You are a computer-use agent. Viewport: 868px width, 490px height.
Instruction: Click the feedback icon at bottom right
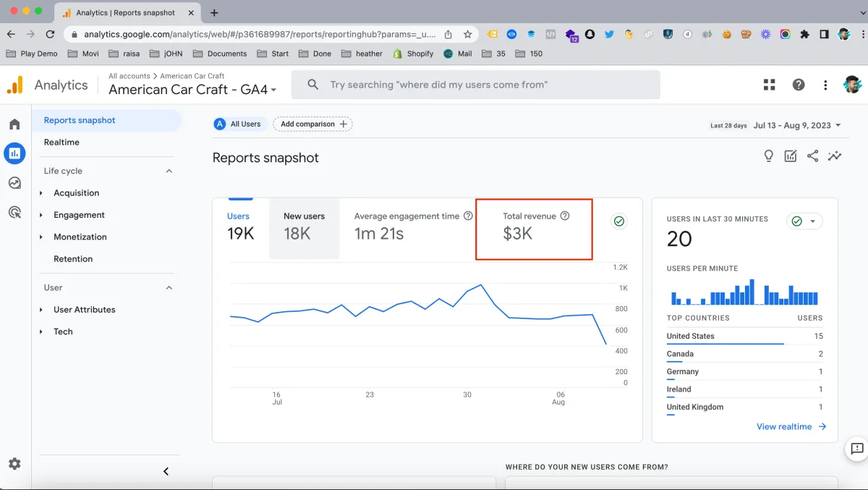click(x=856, y=449)
